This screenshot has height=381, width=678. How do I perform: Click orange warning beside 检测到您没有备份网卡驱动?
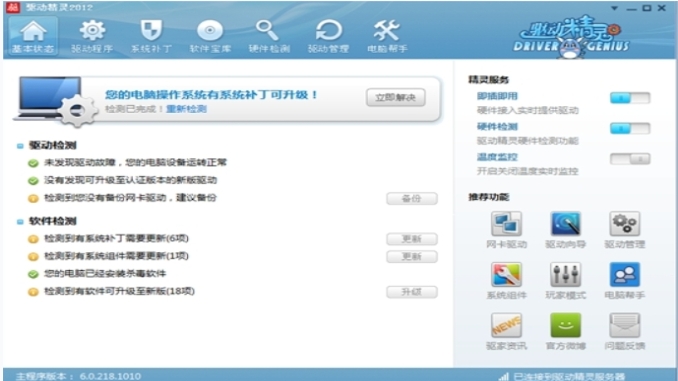(x=33, y=199)
